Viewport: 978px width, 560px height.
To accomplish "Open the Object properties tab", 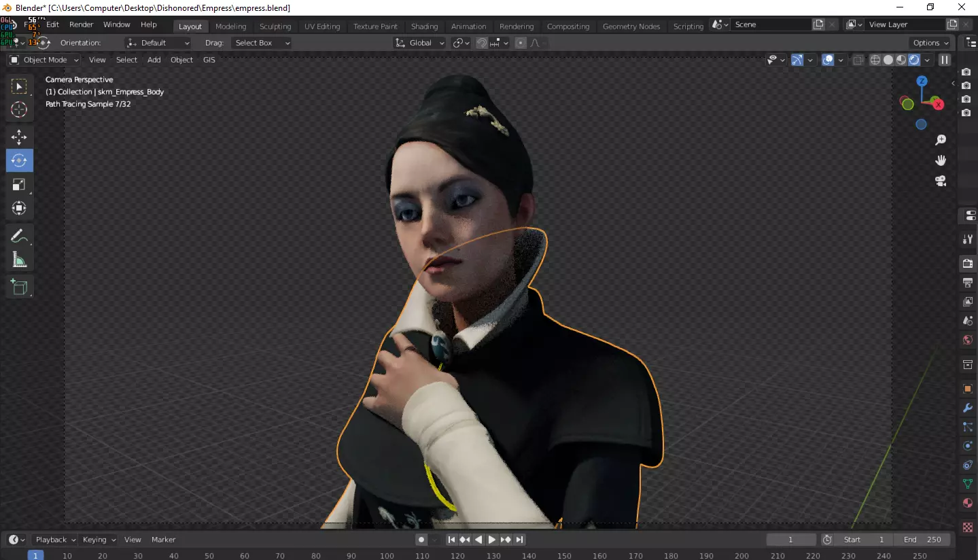I will tap(968, 389).
